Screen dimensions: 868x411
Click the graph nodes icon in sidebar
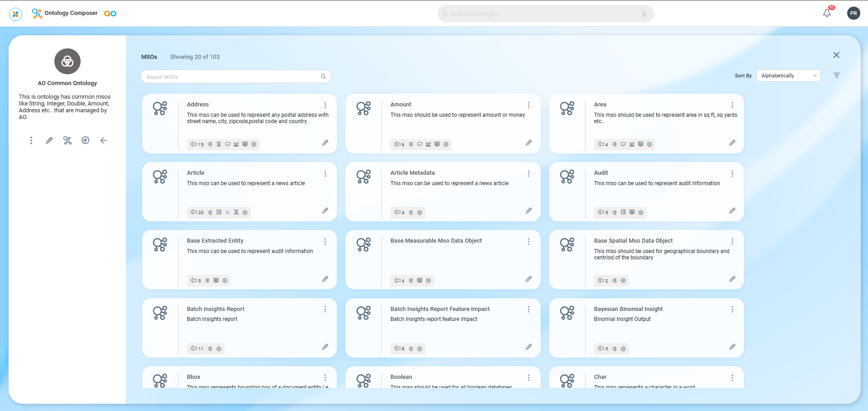67,140
